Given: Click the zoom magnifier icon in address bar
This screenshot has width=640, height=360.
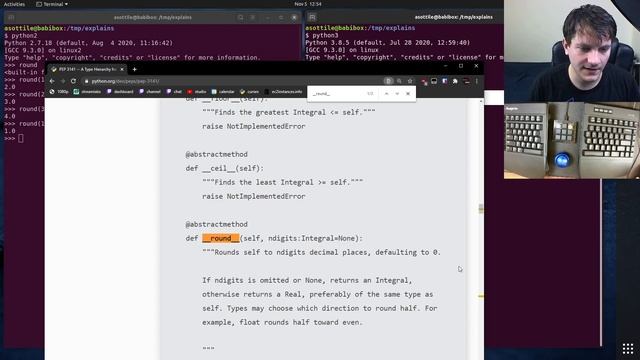Looking at the screenshot, I should (399, 81).
